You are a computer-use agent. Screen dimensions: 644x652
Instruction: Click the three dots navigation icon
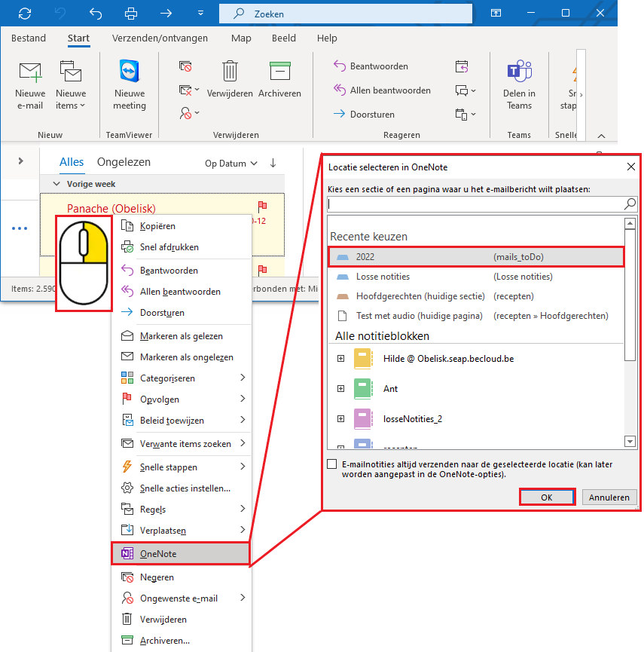click(x=20, y=228)
